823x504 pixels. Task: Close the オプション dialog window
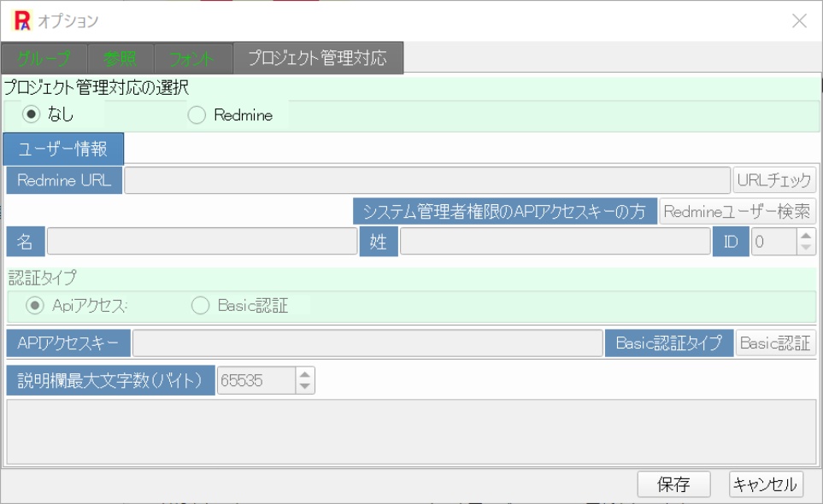(799, 21)
